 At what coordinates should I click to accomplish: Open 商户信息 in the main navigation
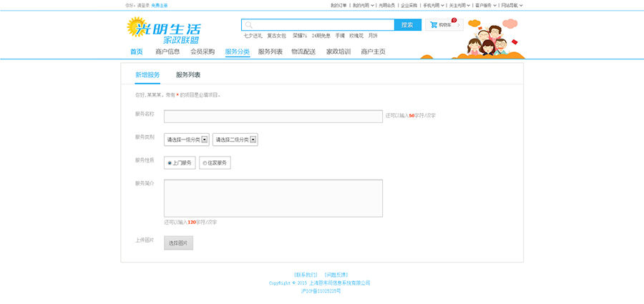point(167,52)
